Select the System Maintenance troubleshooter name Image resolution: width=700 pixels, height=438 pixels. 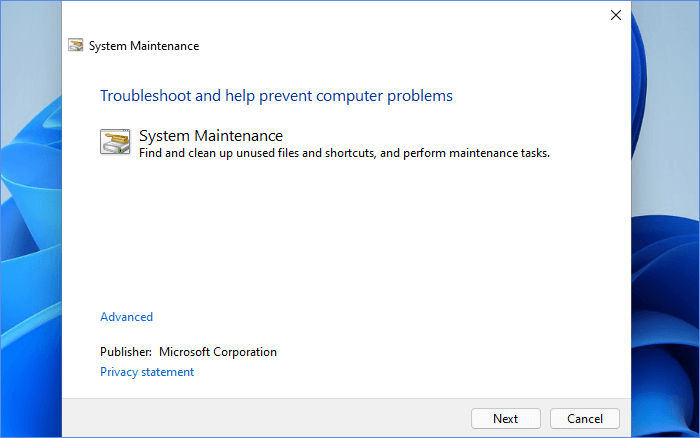click(x=211, y=135)
